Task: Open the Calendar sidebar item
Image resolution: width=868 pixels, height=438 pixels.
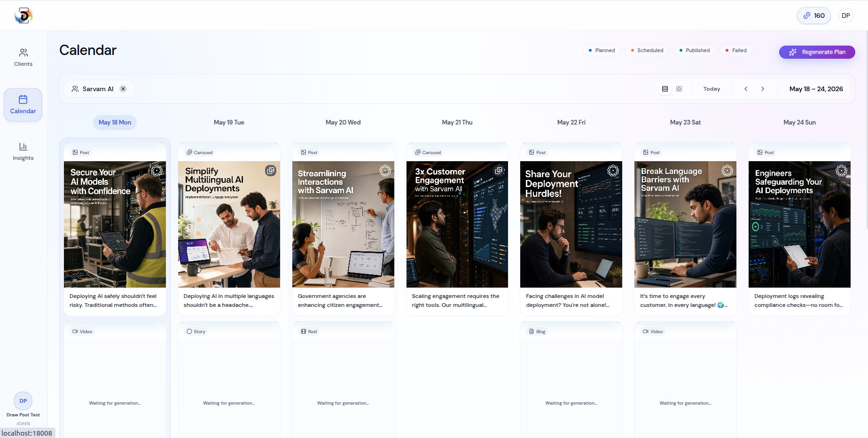Action: coord(23,104)
